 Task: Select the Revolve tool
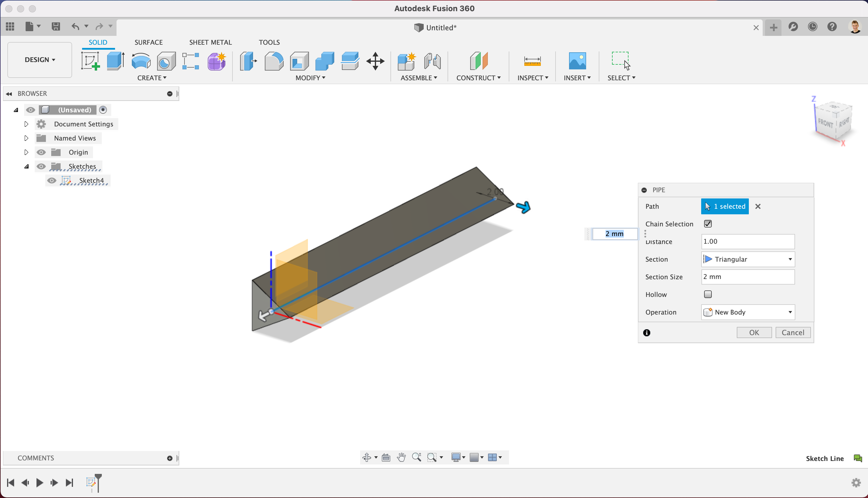141,61
